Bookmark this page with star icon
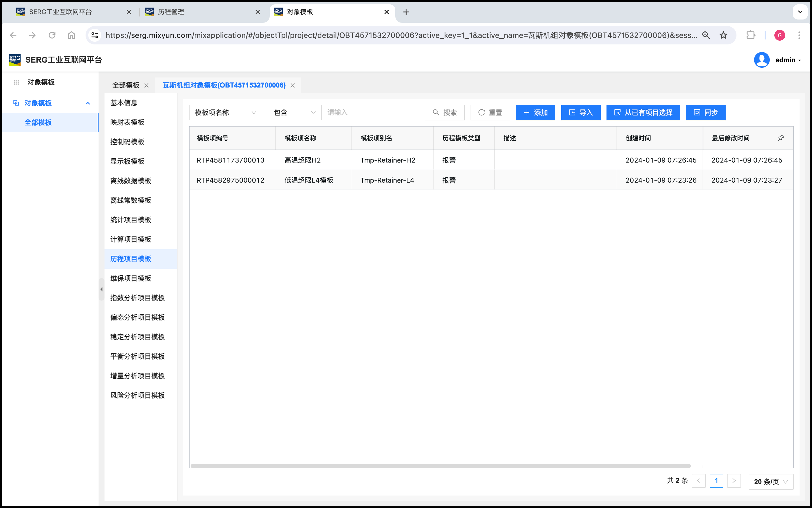 [x=723, y=35]
